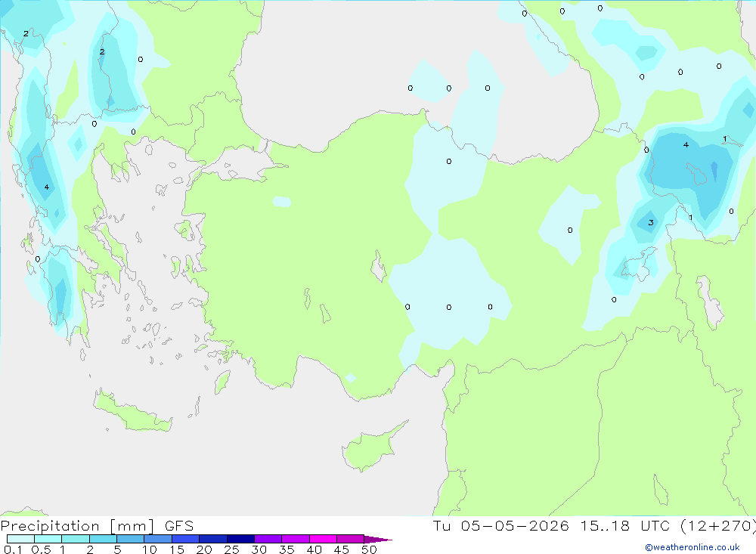Click the 35–40 mm legend color swatch

click(x=296, y=539)
